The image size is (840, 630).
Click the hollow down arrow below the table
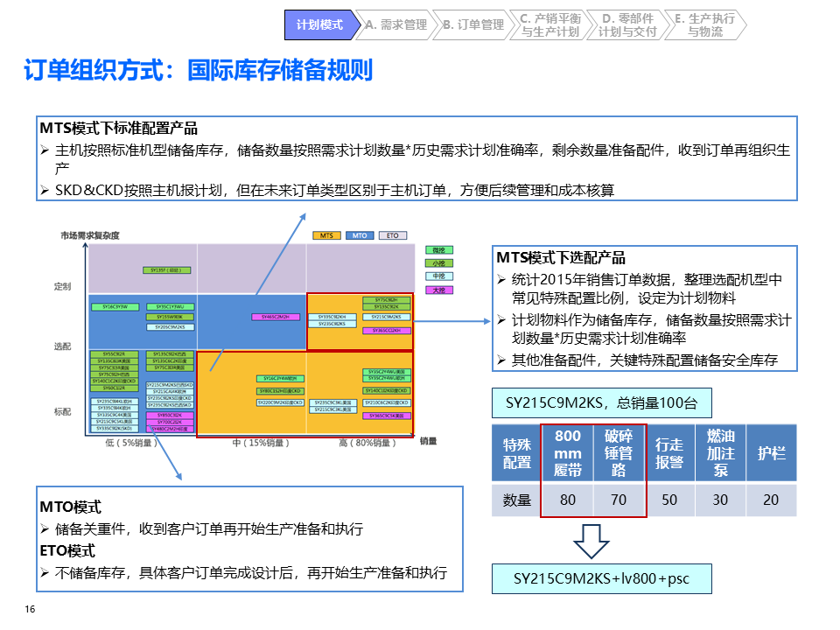(591, 541)
